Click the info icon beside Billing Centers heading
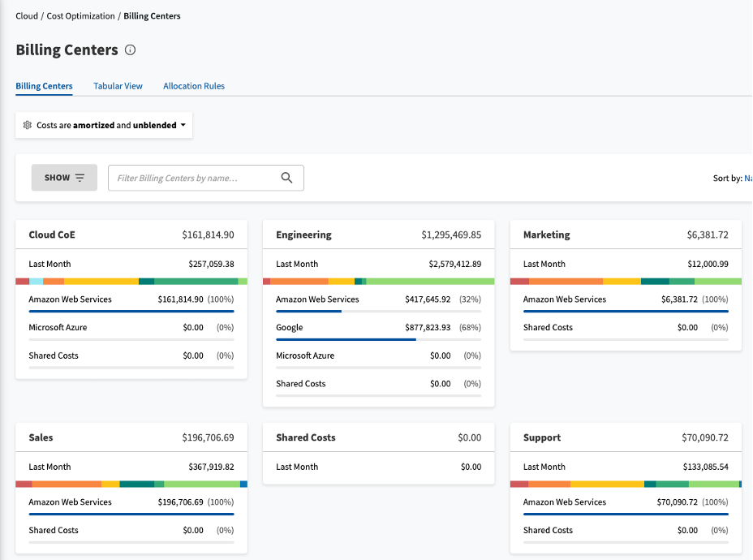The image size is (753, 560). point(131,50)
